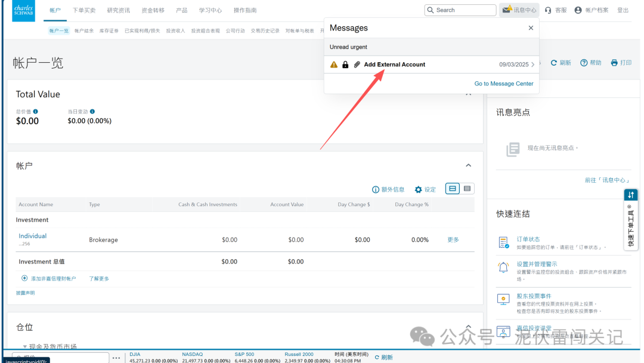The image size is (644, 363).
Task: Click the paperclip attachment icon
Action: (x=357, y=64)
